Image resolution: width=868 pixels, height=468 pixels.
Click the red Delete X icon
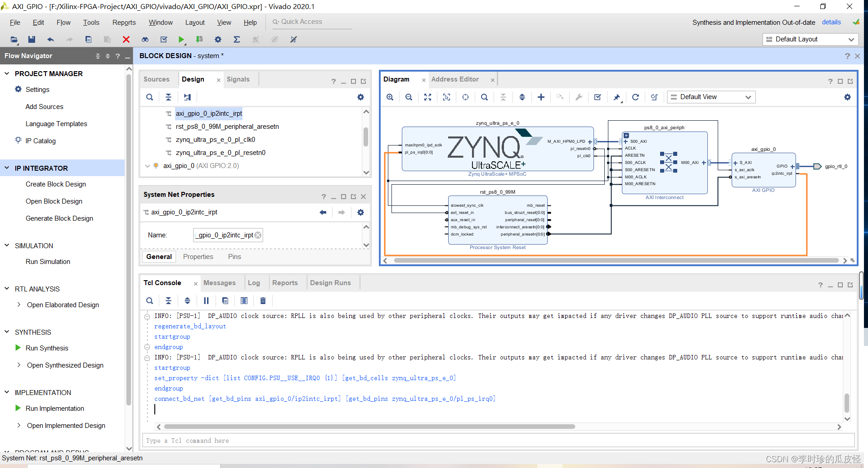[x=126, y=40]
